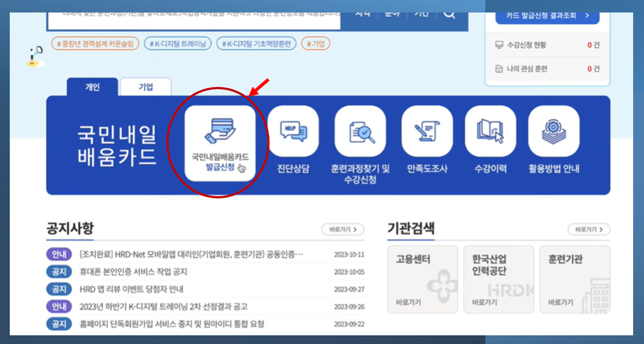
Task: Click the search magnifier icon
Action: (449, 15)
